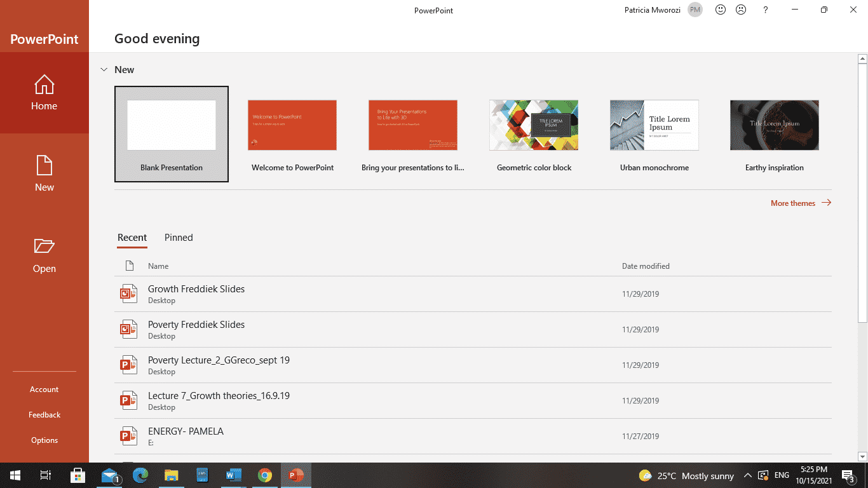Select the Recent tab

point(132,238)
